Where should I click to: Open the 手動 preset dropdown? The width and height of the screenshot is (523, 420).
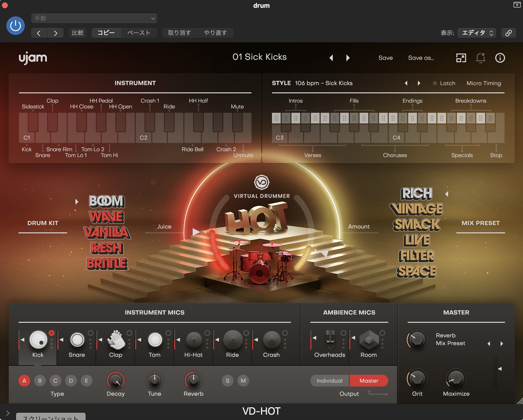[x=94, y=18]
